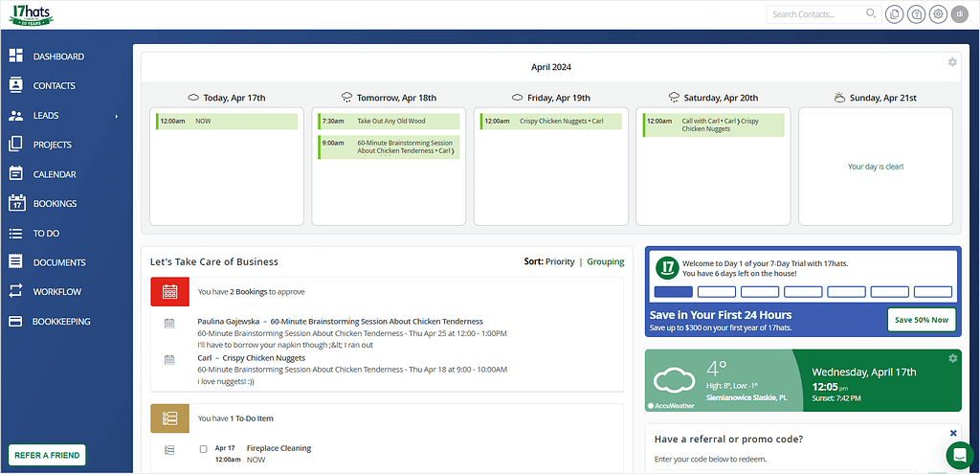Open calendar widget gear settings
Screen dimensions: 980x474
[x=952, y=62]
